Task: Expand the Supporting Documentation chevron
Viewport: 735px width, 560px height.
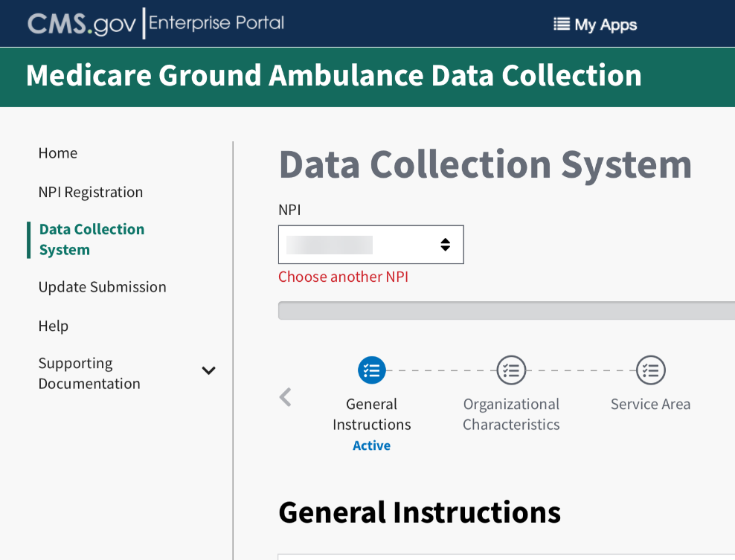Action: point(209,370)
